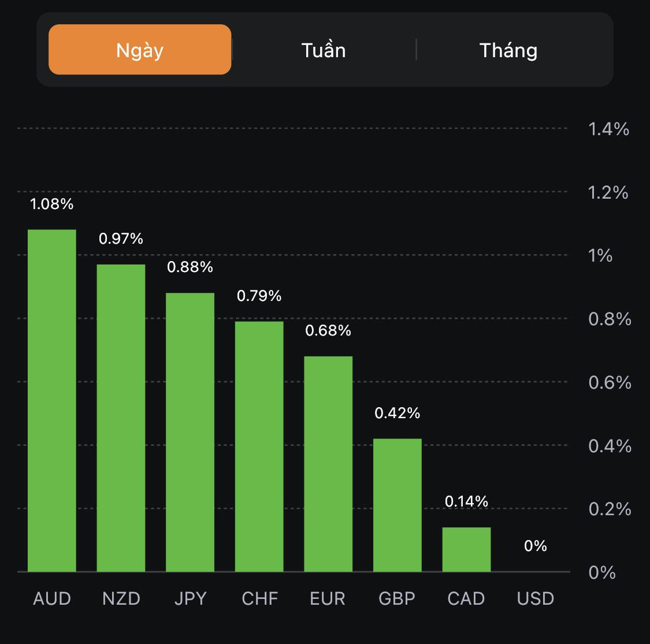Click the AUD green bar
This screenshot has height=644, width=650.
tap(52, 400)
